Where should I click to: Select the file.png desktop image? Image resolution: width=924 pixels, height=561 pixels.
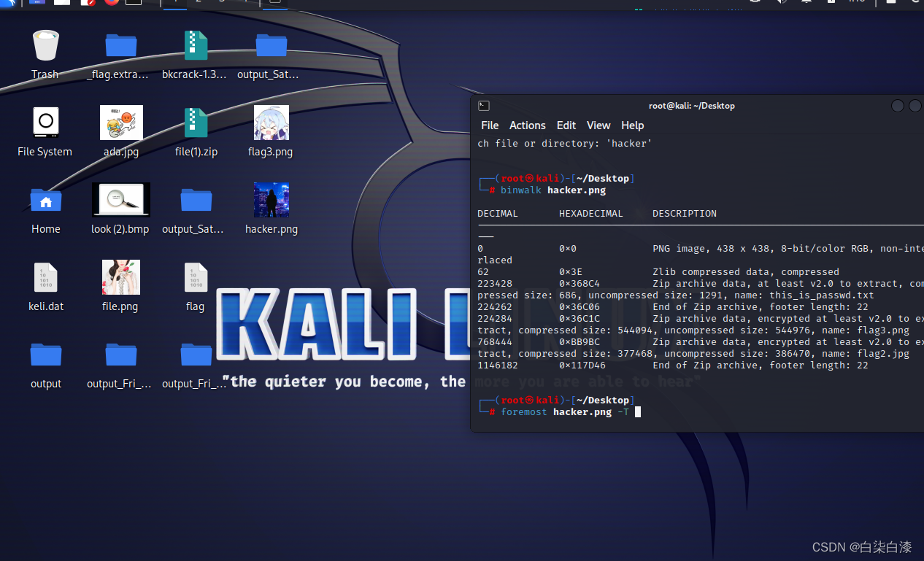(x=120, y=279)
